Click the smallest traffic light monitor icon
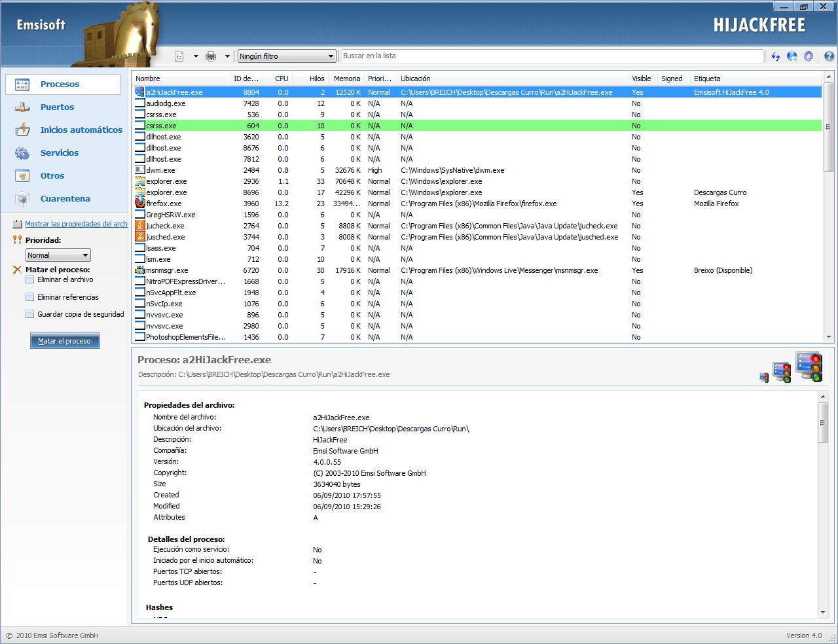This screenshot has width=838, height=644. point(764,378)
